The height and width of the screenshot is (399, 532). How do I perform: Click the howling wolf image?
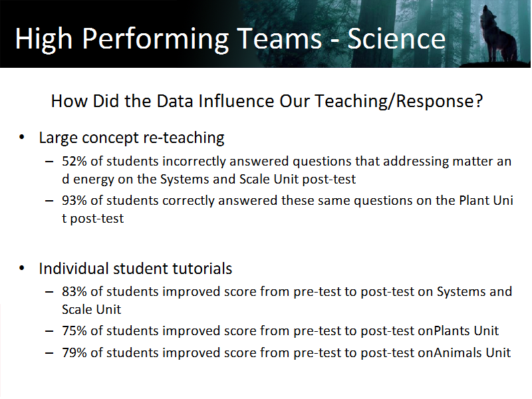(x=497, y=35)
